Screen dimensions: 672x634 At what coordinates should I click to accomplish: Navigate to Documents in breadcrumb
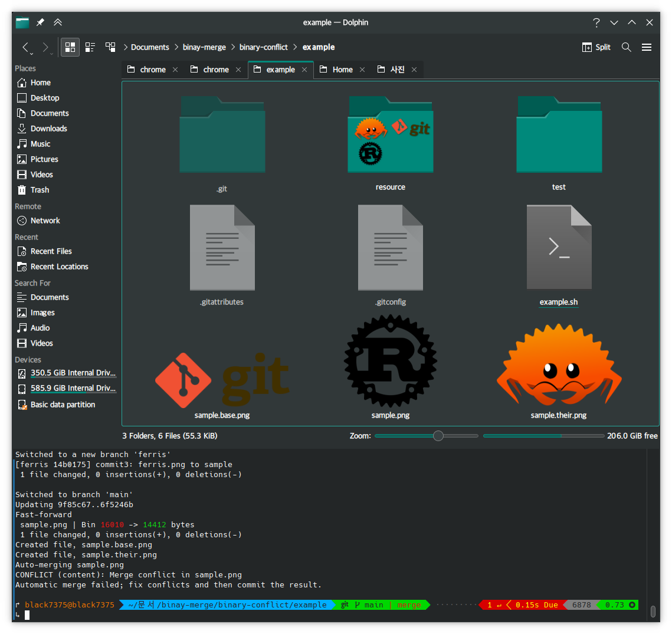point(150,47)
